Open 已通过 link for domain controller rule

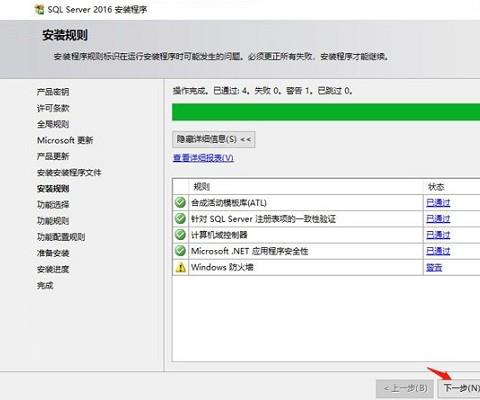(438, 235)
